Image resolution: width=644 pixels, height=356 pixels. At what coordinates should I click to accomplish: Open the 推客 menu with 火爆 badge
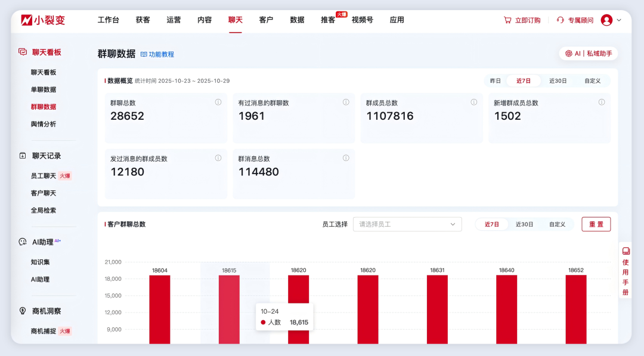pos(327,20)
